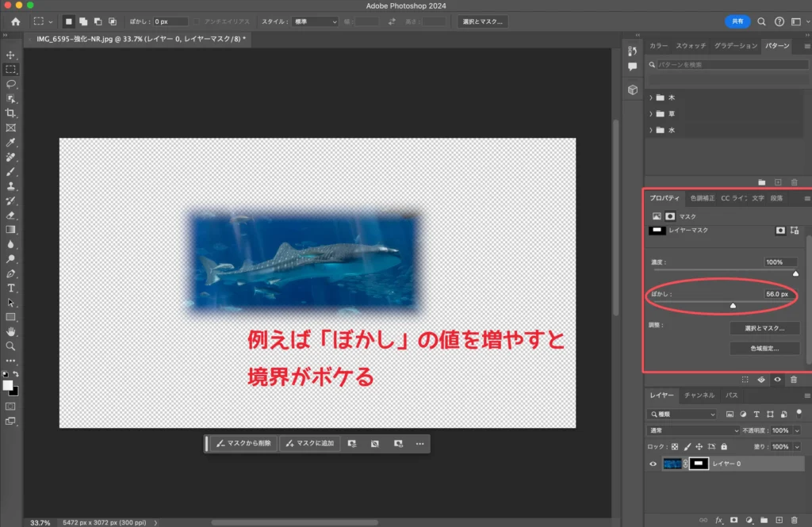Select the Crop tool

point(11,113)
